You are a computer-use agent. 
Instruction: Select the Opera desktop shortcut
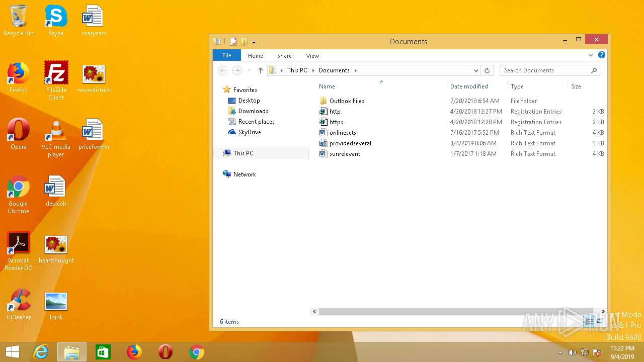tap(19, 134)
